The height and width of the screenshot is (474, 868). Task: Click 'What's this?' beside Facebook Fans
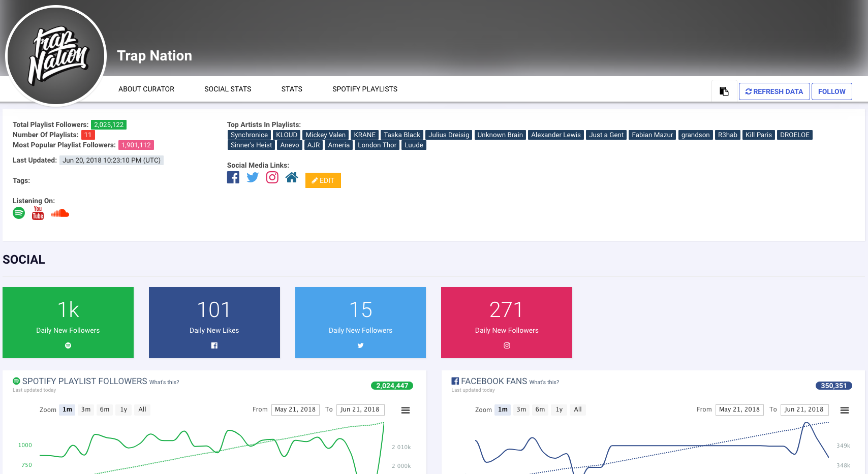click(544, 382)
